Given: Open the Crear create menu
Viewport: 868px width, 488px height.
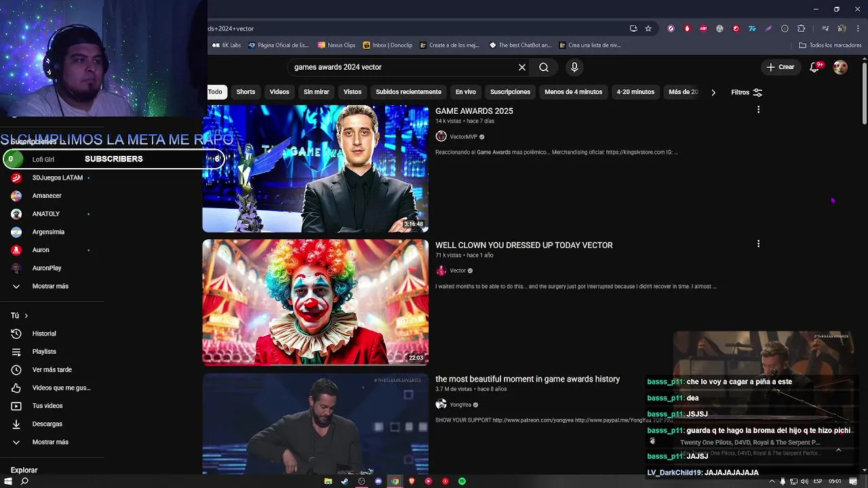Looking at the screenshot, I should tap(780, 67).
